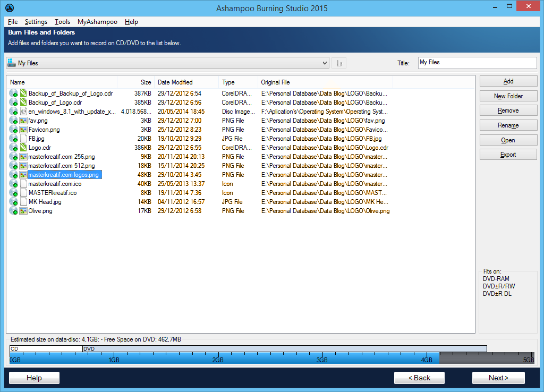Expand the My Files folder dropdown
Screen dimensions: 544x392
(x=325, y=63)
